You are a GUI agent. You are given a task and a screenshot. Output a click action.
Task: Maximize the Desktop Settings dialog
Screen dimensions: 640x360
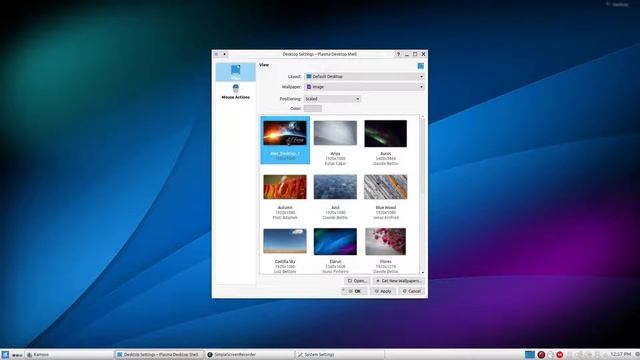415,54
